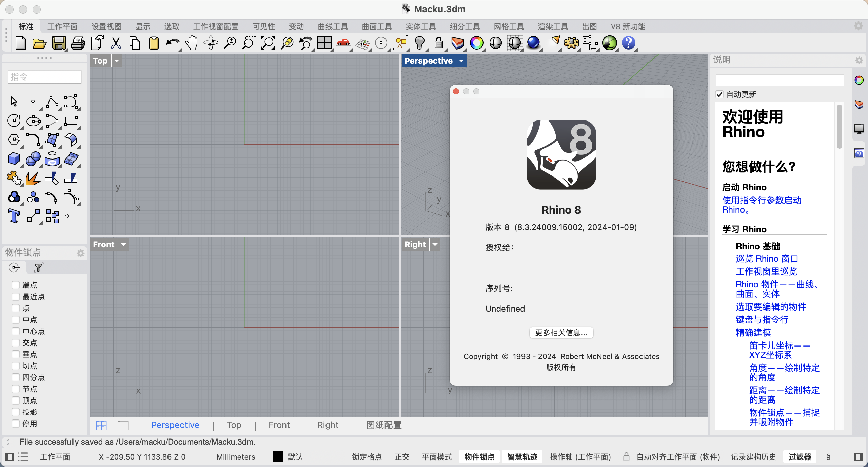Click the gear options icon in toolbar
This screenshot has height=467, width=868.
(x=571, y=43)
